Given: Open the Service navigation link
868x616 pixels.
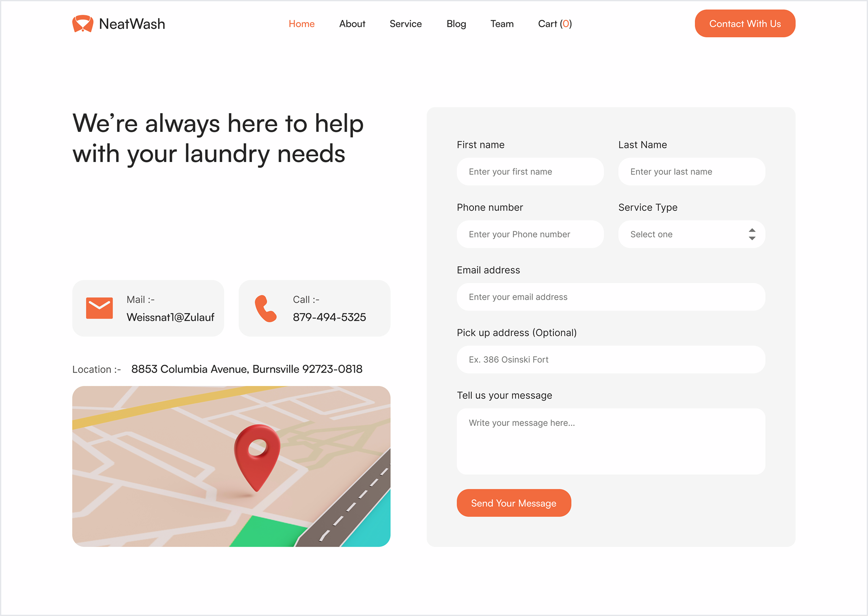Looking at the screenshot, I should pyautogui.click(x=405, y=24).
